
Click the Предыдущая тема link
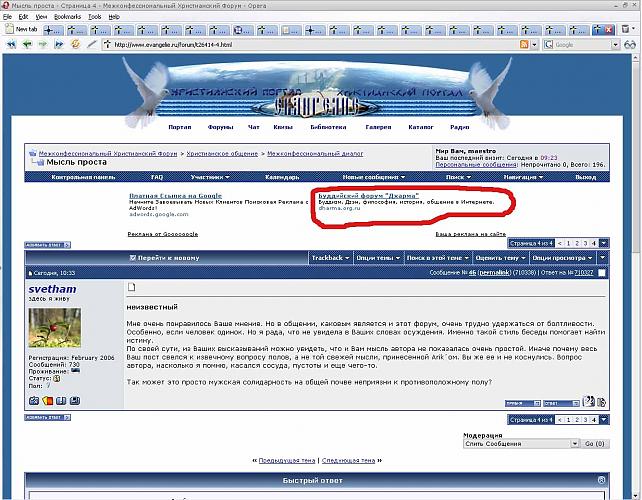pyautogui.click(x=287, y=460)
